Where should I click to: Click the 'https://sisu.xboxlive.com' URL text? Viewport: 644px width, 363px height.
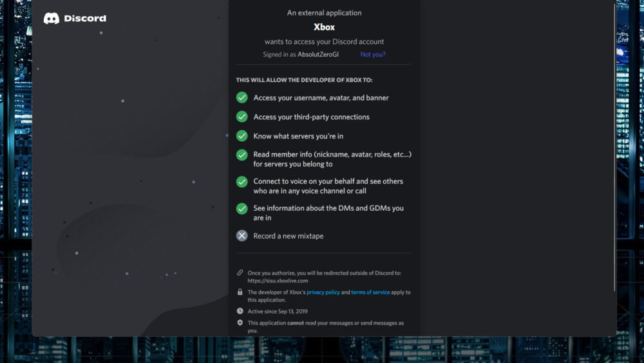pos(278,280)
